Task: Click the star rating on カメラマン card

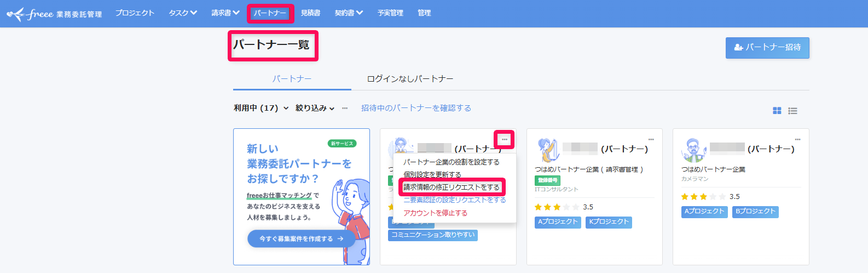Action: [703, 197]
